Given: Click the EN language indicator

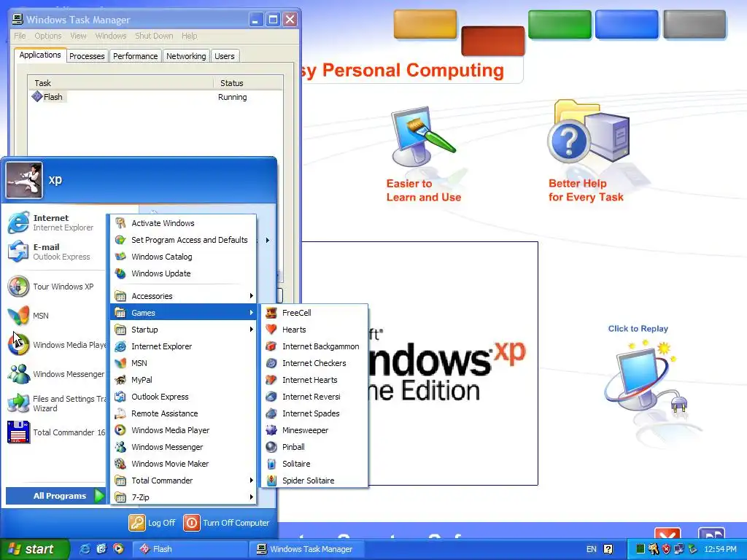Looking at the screenshot, I should pos(591,549).
